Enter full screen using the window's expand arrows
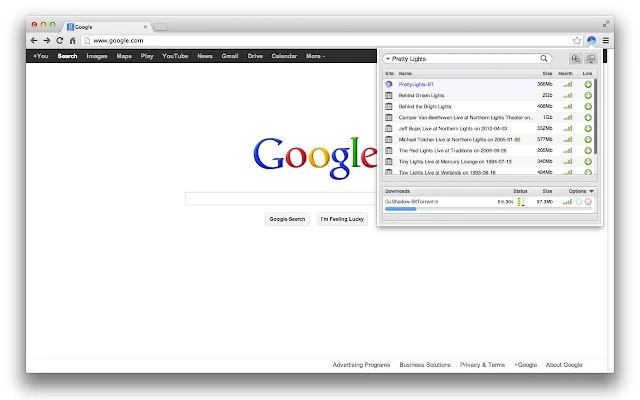The image size is (640, 400). tap(606, 24)
